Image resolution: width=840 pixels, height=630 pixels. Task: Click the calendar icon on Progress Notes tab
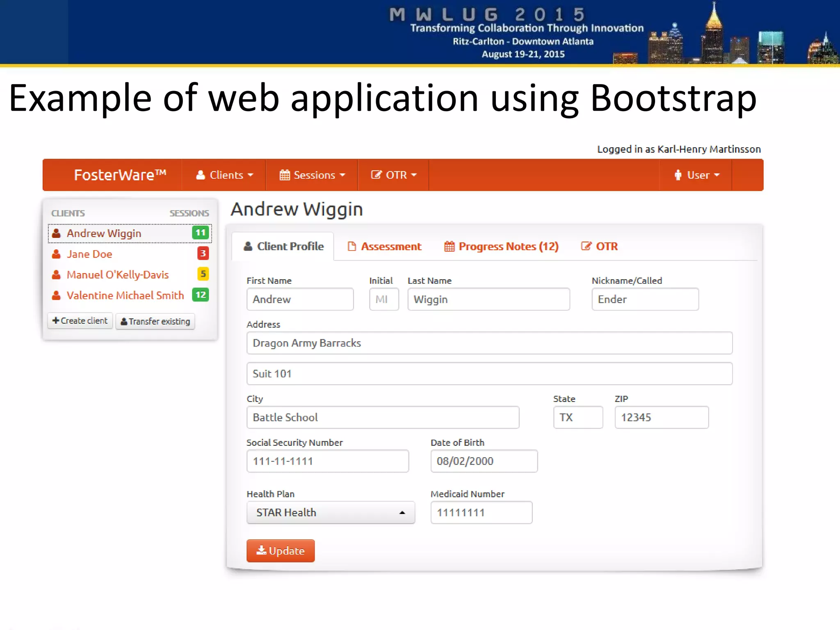(450, 246)
